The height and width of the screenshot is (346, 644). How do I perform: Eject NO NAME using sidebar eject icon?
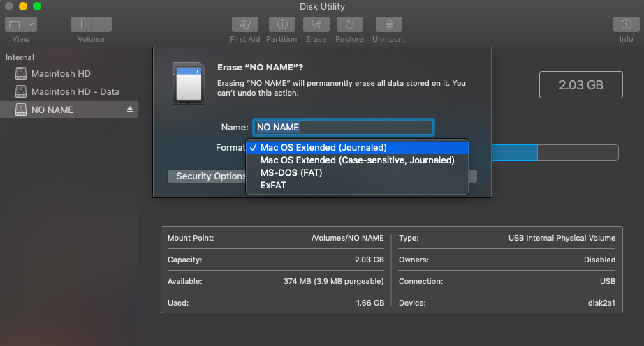pyautogui.click(x=129, y=110)
